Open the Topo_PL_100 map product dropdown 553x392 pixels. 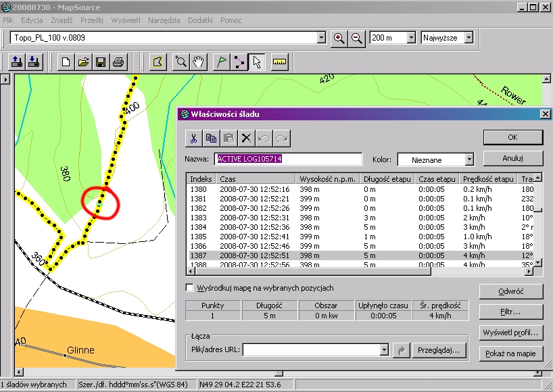tap(321, 38)
